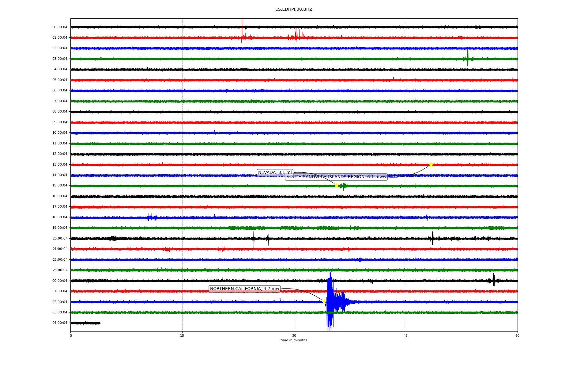Click the x-axis label 'time in minutes'

(294, 340)
